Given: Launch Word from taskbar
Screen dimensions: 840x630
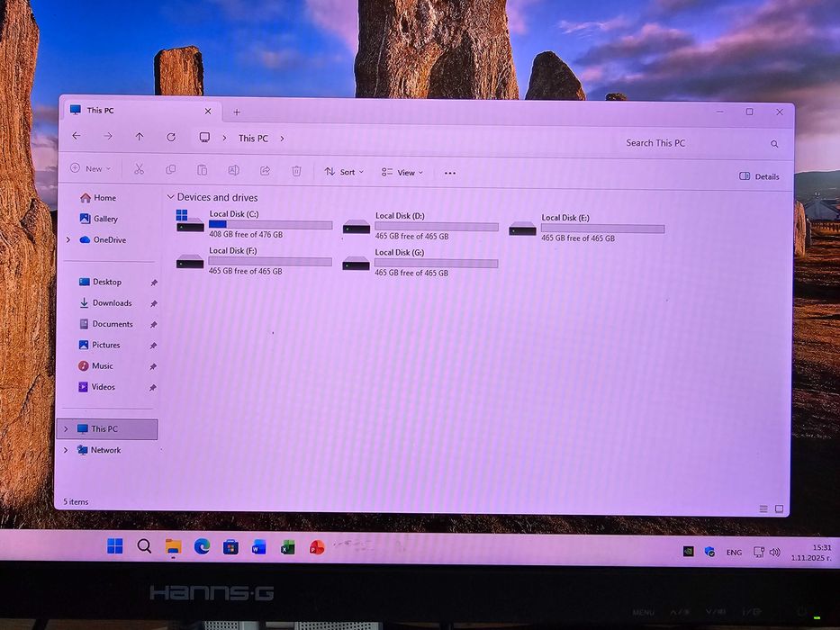Looking at the screenshot, I should pyautogui.click(x=259, y=547).
